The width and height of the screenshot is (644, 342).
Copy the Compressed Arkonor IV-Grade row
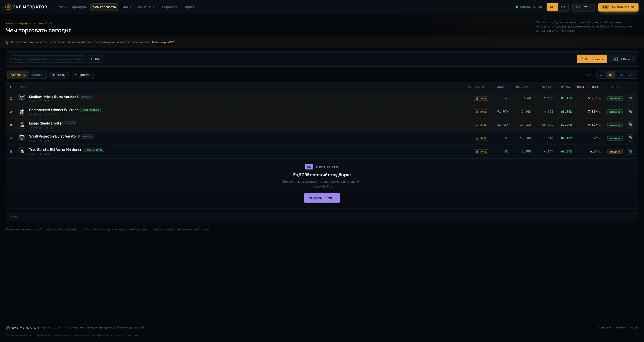(x=630, y=112)
